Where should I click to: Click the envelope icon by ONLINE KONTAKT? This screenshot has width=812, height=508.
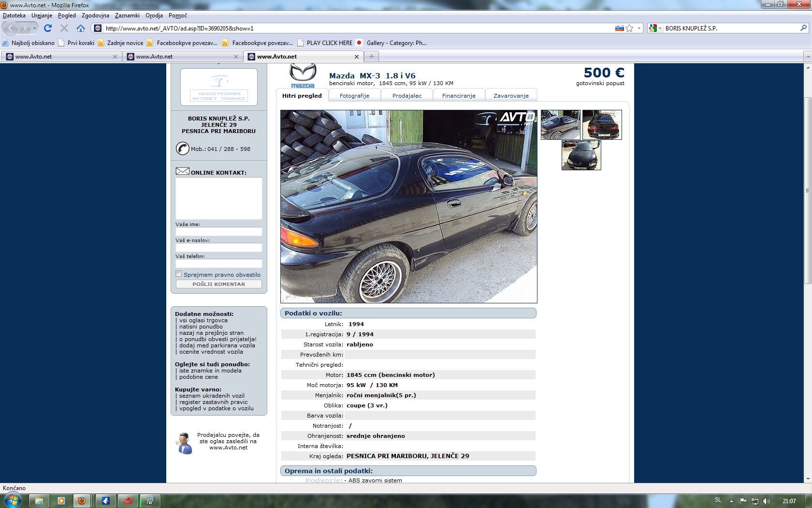coord(182,171)
